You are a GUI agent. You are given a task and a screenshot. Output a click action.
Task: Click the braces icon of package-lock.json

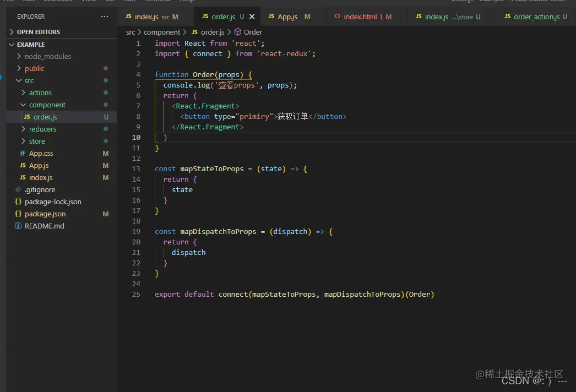(18, 202)
